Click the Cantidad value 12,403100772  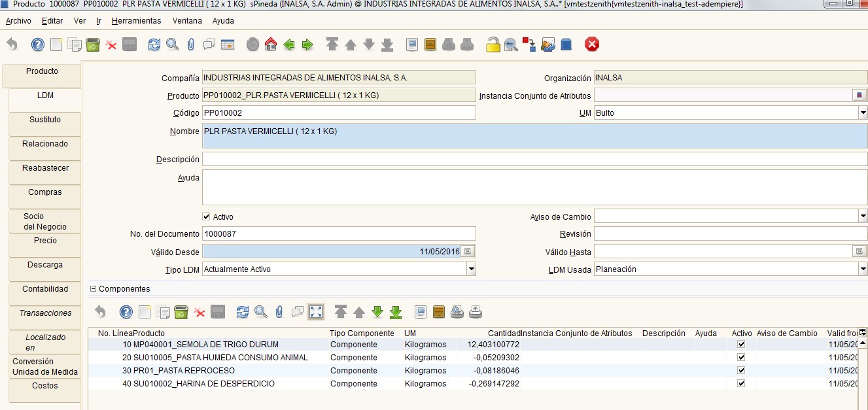[493, 345]
